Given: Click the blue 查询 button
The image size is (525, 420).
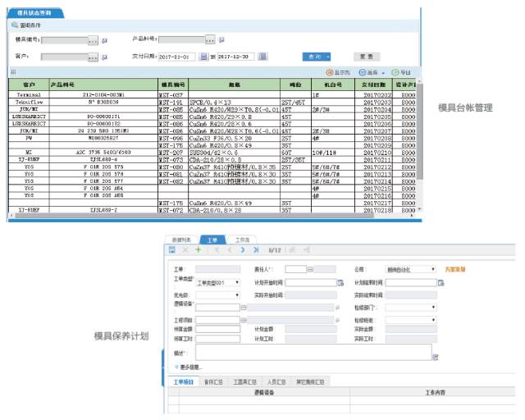Looking at the screenshot, I should tap(317, 57).
